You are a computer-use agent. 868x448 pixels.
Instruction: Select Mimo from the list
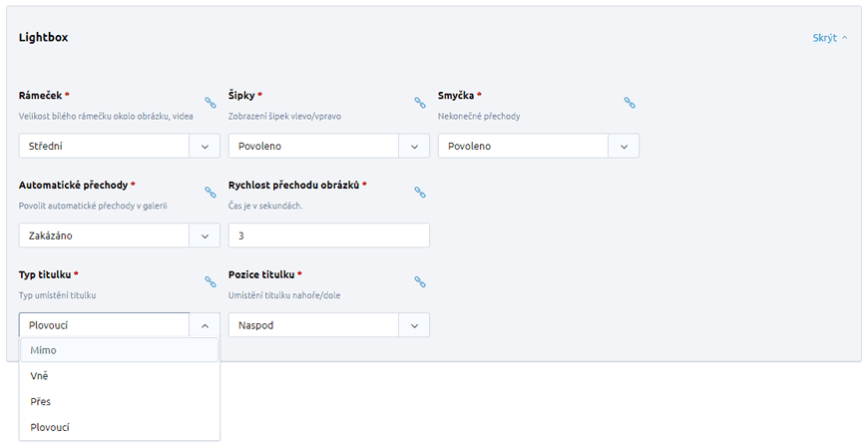coord(120,350)
